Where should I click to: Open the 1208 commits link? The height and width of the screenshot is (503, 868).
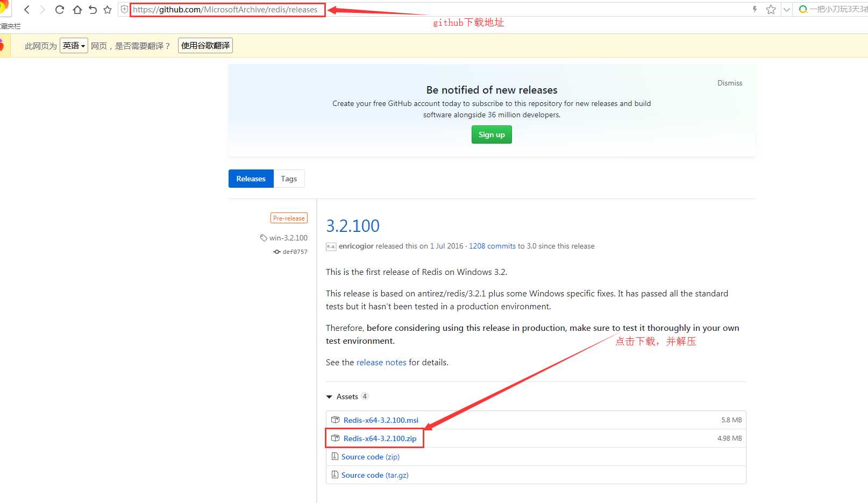click(x=492, y=246)
